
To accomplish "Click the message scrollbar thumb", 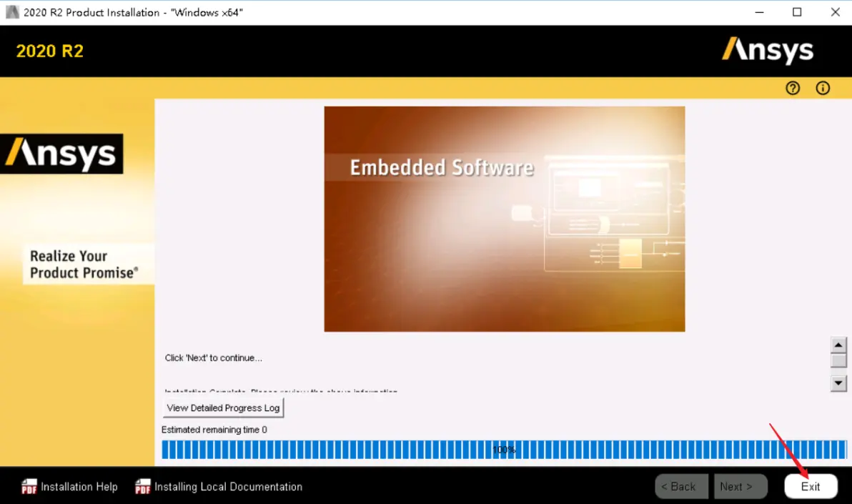I will point(838,361).
